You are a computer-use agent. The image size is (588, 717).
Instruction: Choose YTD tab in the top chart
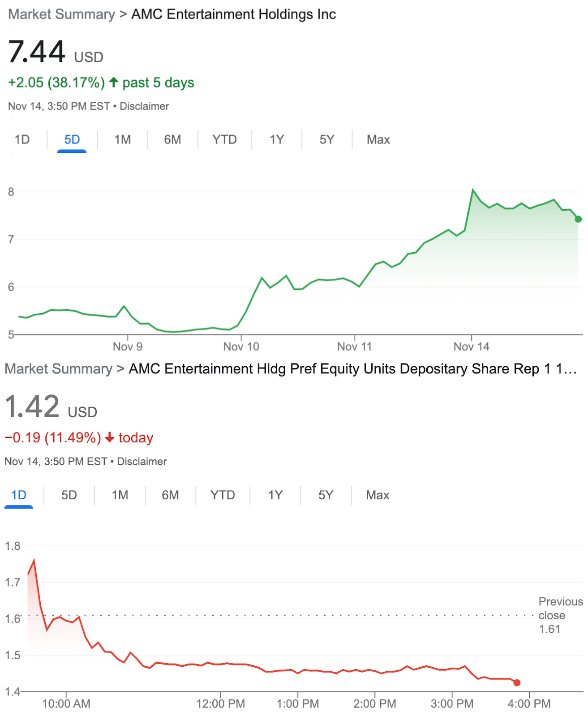click(x=224, y=140)
